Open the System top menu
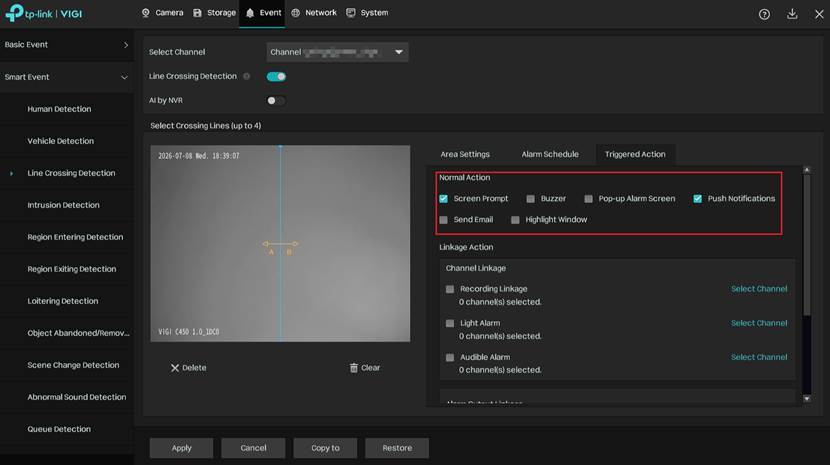 coord(367,13)
